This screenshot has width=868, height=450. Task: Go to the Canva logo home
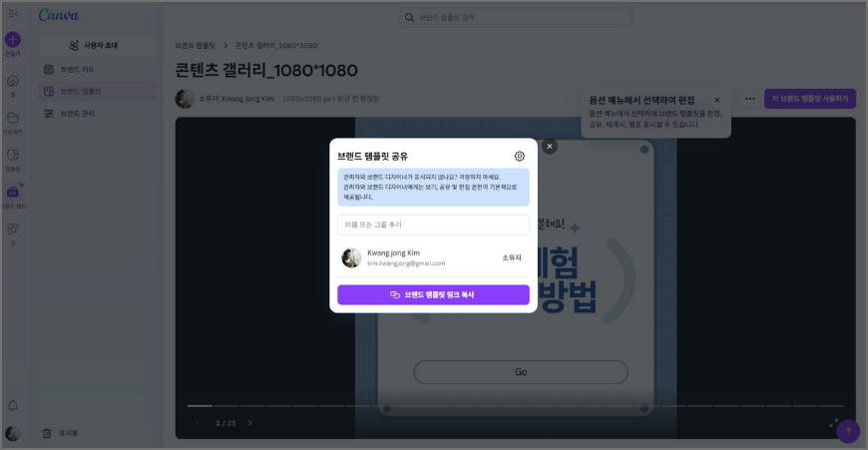[x=59, y=15]
